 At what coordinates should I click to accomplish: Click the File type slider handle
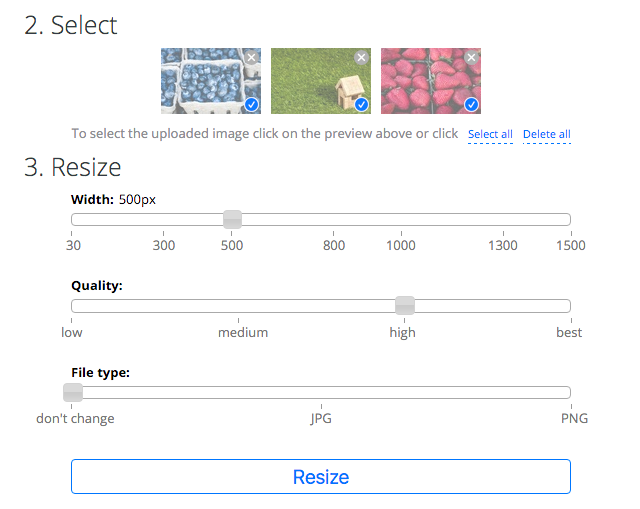(x=73, y=392)
